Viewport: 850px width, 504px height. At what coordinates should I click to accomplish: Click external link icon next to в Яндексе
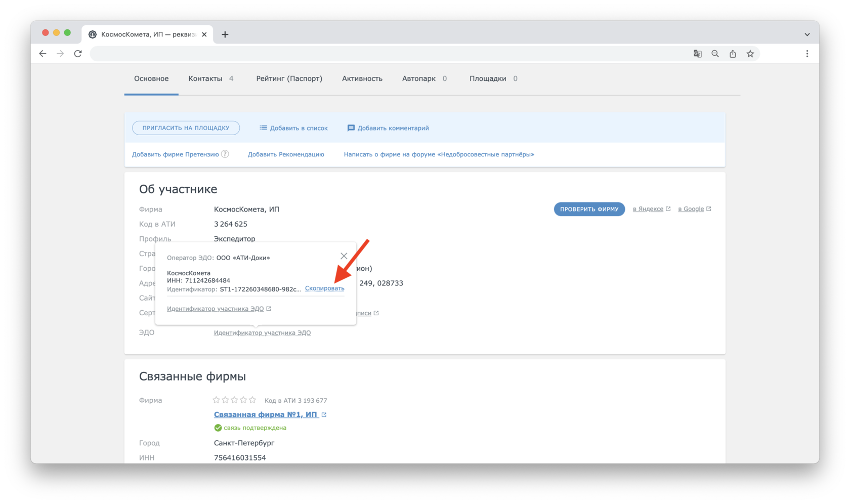coord(668,208)
